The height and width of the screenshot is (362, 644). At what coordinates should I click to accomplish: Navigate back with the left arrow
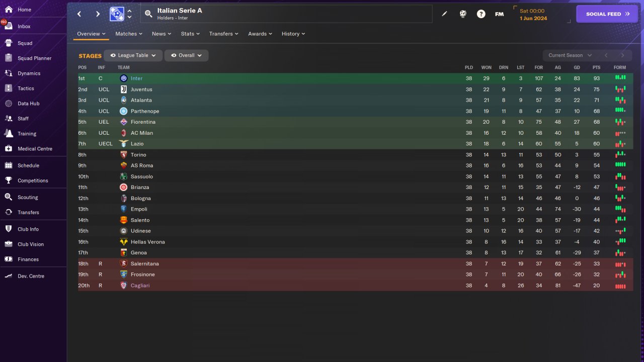tap(79, 14)
